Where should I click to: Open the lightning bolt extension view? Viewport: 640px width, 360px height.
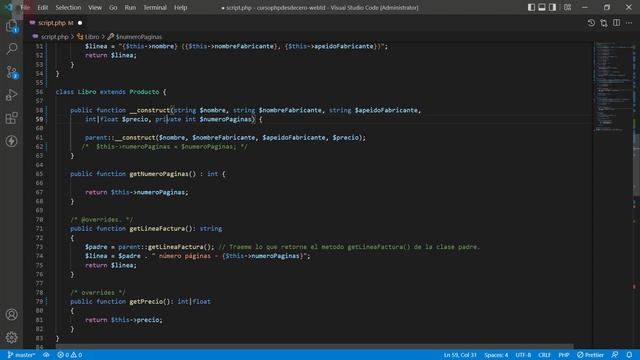pyautogui.click(x=11, y=141)
